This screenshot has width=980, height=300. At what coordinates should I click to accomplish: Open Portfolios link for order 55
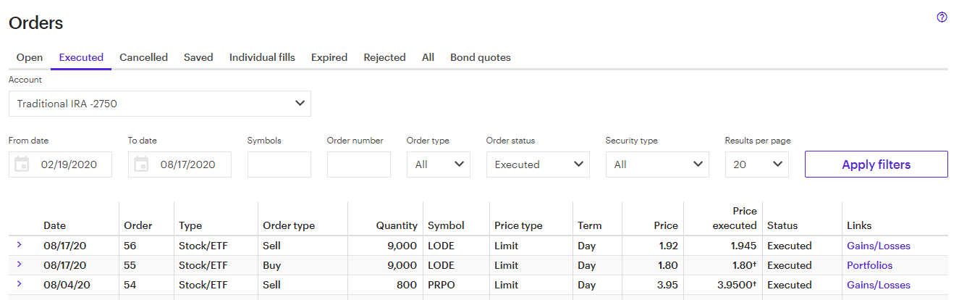[870, 265]
